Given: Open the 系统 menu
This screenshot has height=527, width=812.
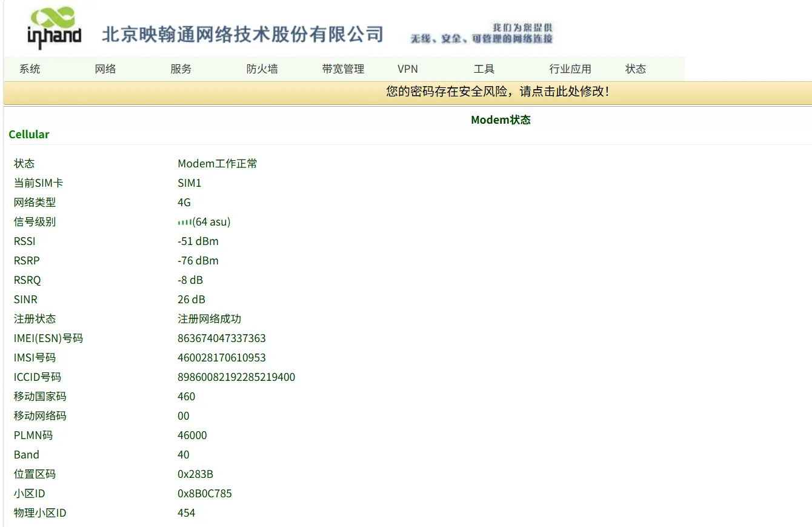Looking at the screenshot, I should 30,69.
